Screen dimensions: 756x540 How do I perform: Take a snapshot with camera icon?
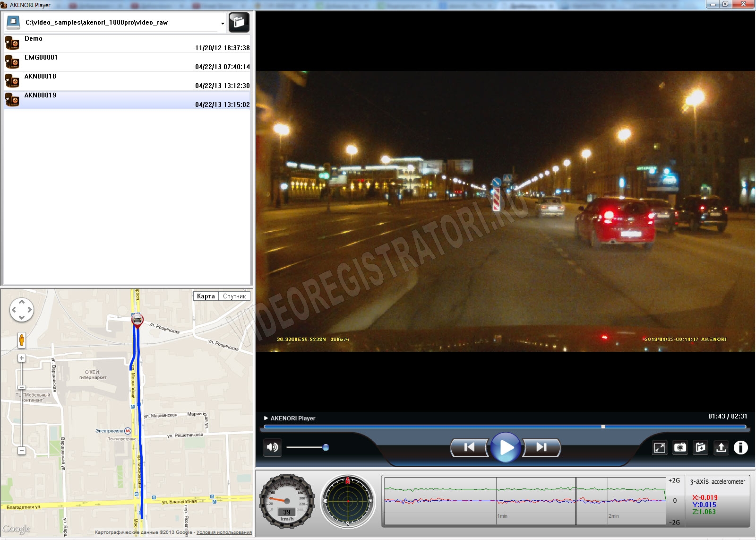click(x=680, y=447)
